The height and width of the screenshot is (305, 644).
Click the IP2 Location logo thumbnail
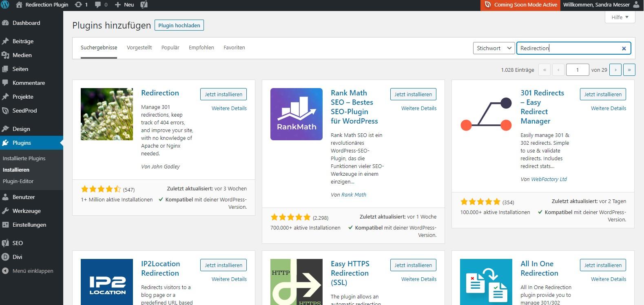[107, 282]
